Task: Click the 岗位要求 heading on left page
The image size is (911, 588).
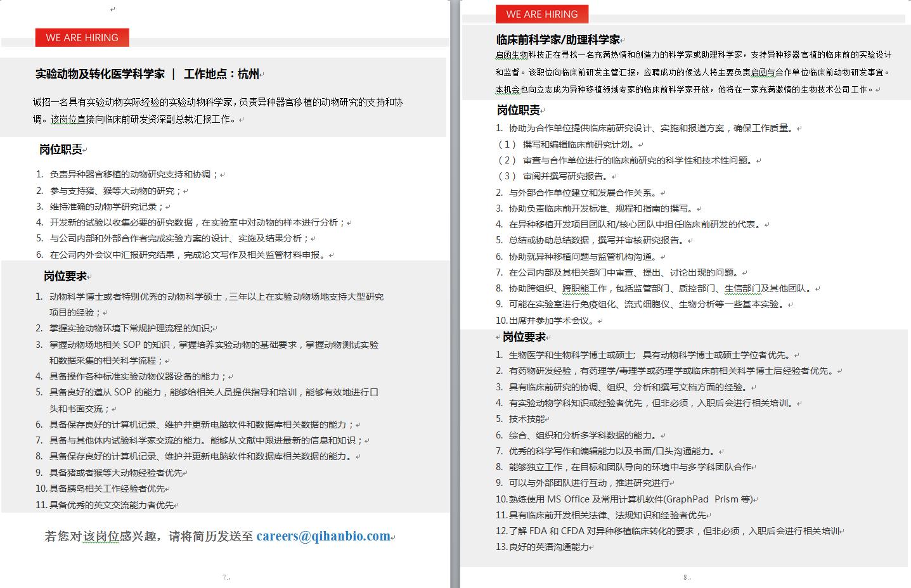Action: pos(65,276)
